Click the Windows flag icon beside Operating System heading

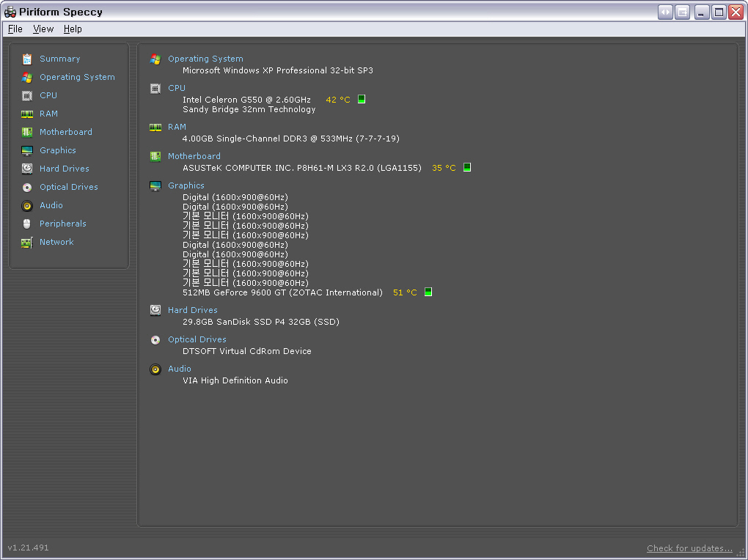(155, 59)
